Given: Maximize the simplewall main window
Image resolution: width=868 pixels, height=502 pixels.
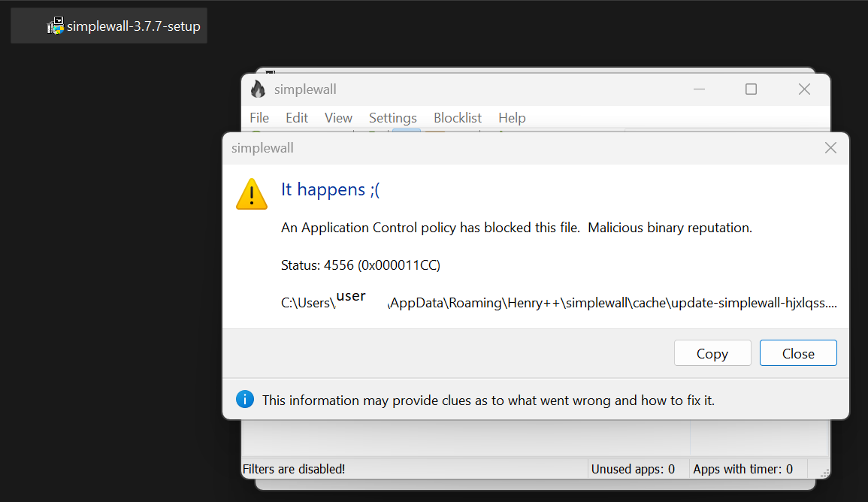Looking at the screenshot, I should click(751, 89).
